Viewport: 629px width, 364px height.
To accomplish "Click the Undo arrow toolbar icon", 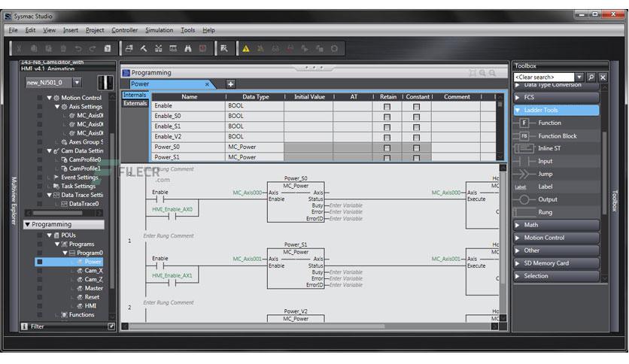I will tap(77, 48).
